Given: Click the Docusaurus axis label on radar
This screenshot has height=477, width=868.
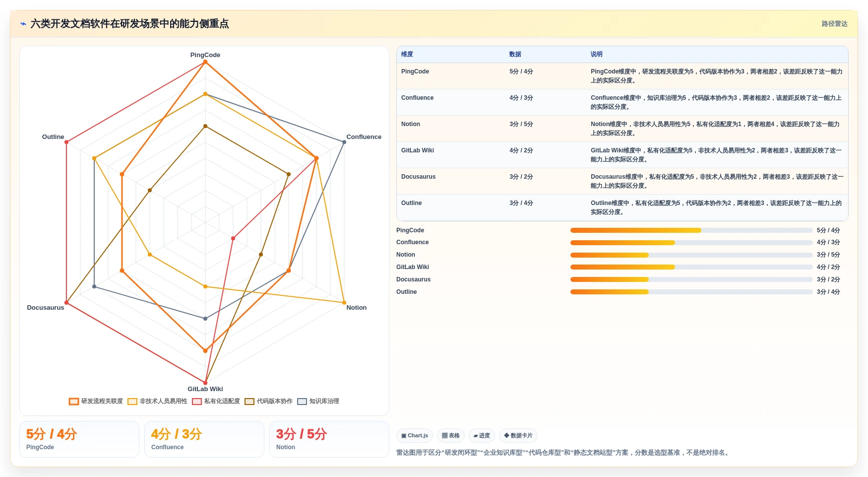Looking at the screenshot, I should 46,308.
